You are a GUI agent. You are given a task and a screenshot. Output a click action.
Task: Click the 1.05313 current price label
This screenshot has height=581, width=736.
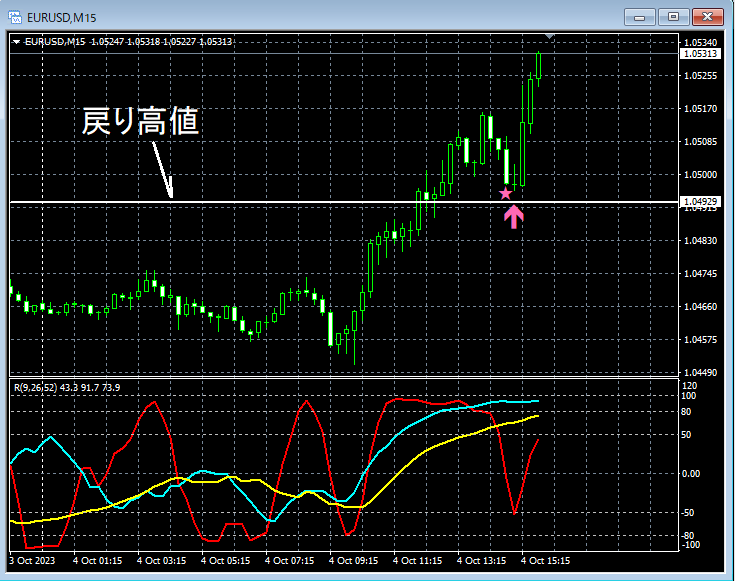pyautogui.click(x=700, y=54)
